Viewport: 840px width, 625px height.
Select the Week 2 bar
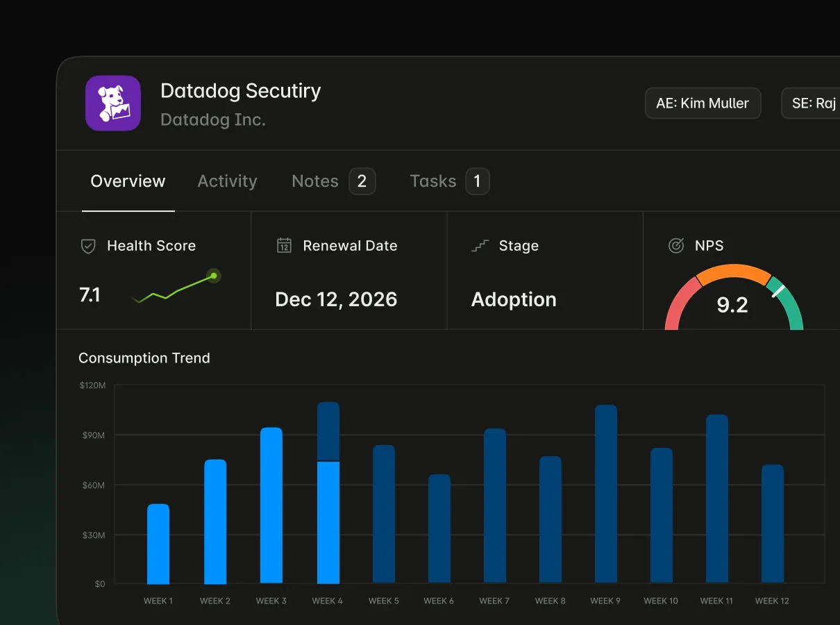click(x=215, y=522)
